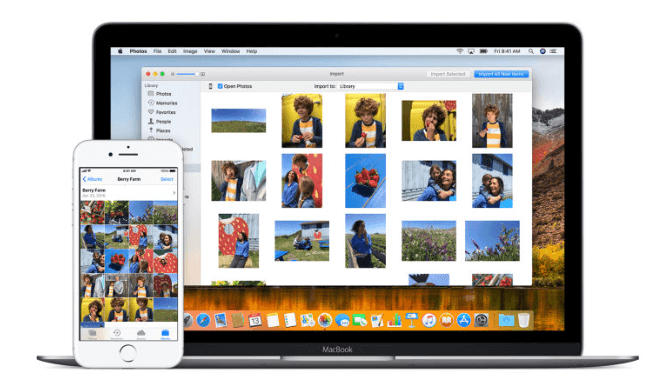The height and width of the screenshot is (384, 654).
Task: Open Pages from the dock
Action: (x=377, y=320)
